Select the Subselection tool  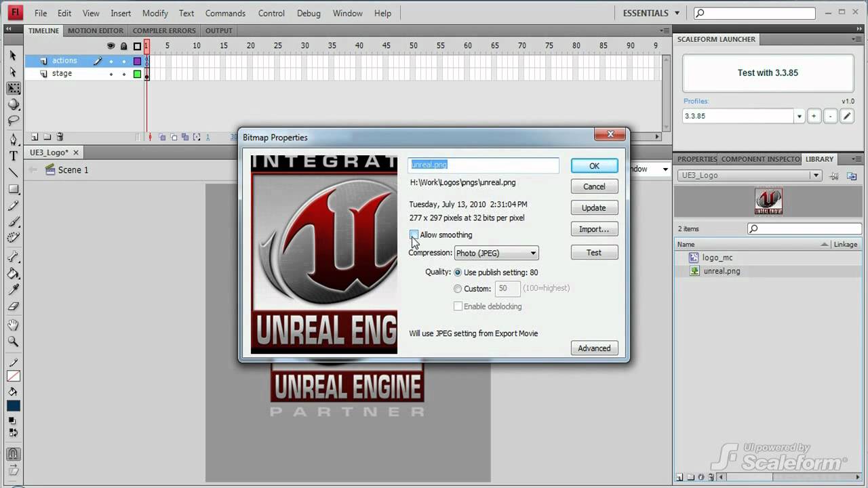pos(13,72)
